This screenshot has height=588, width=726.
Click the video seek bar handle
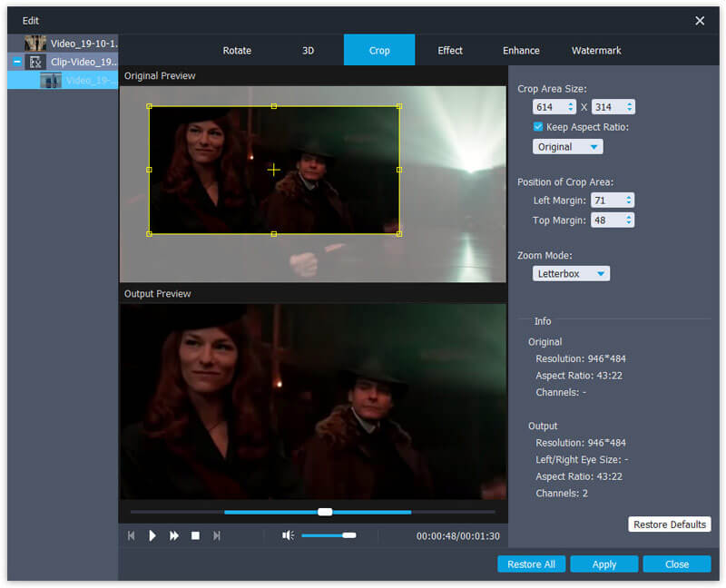click(325, 512)
